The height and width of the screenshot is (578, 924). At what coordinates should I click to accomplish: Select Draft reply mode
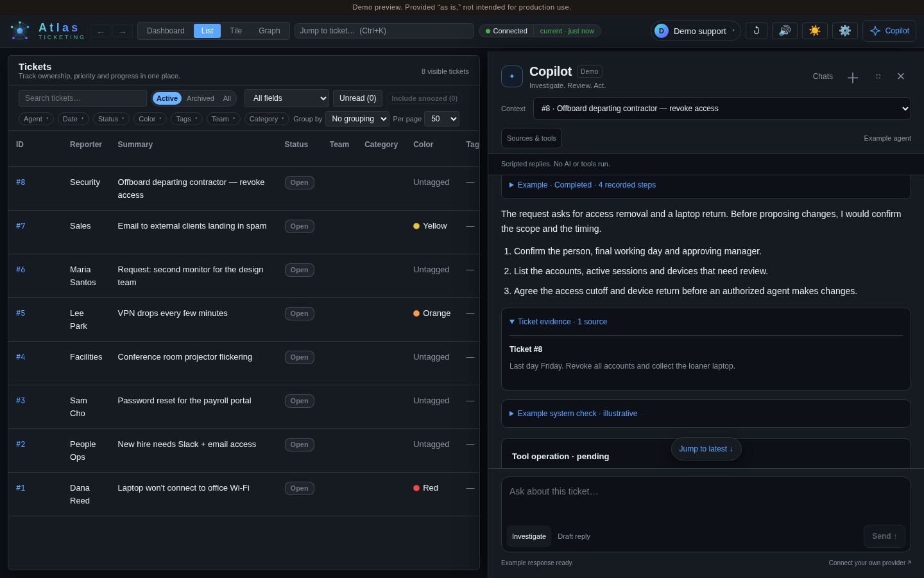point(574,536)
